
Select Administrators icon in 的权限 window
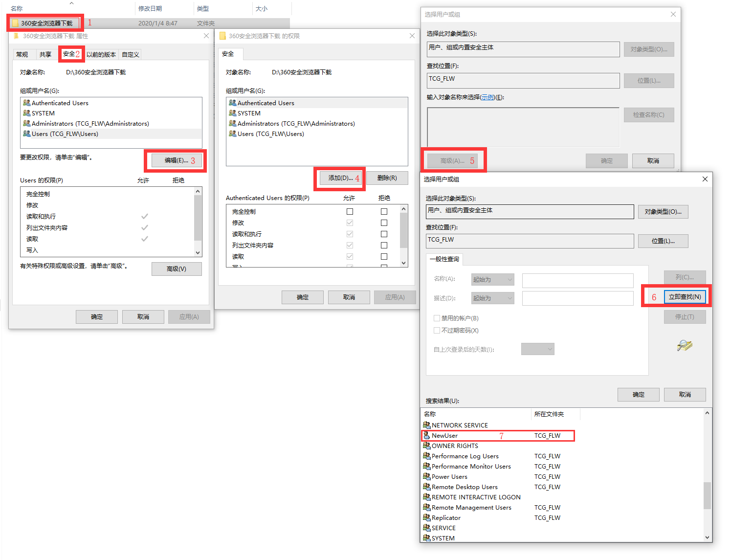coord(233,123)
